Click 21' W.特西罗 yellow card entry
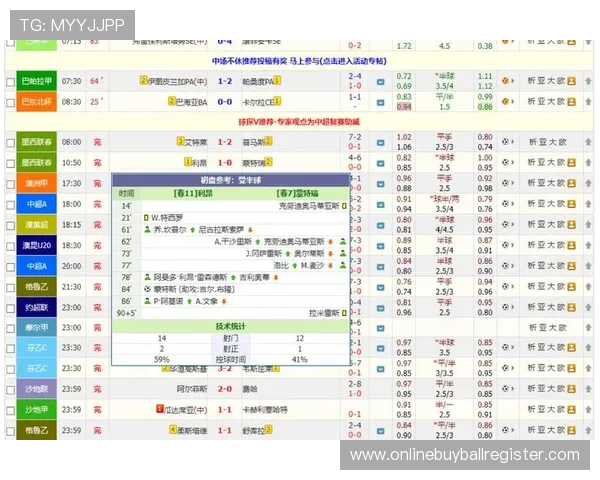This screenshot has height=480, width=600. click(x=163, y=218)
